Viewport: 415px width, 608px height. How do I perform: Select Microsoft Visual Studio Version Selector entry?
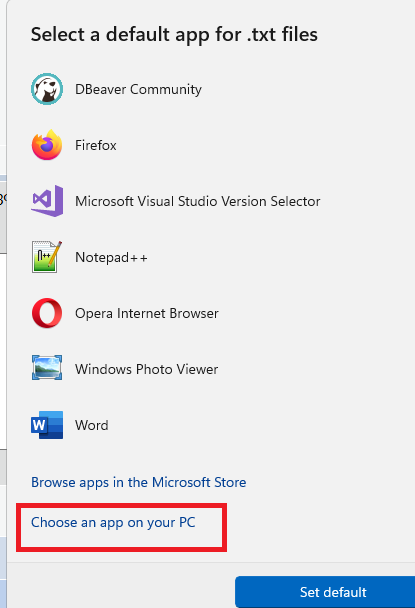pos(197,201)
